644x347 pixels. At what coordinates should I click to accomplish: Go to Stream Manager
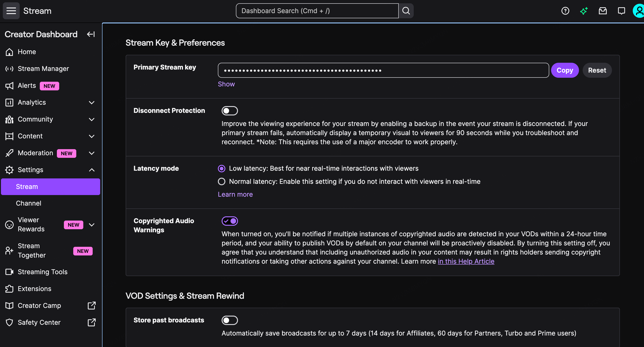(43, 69)
